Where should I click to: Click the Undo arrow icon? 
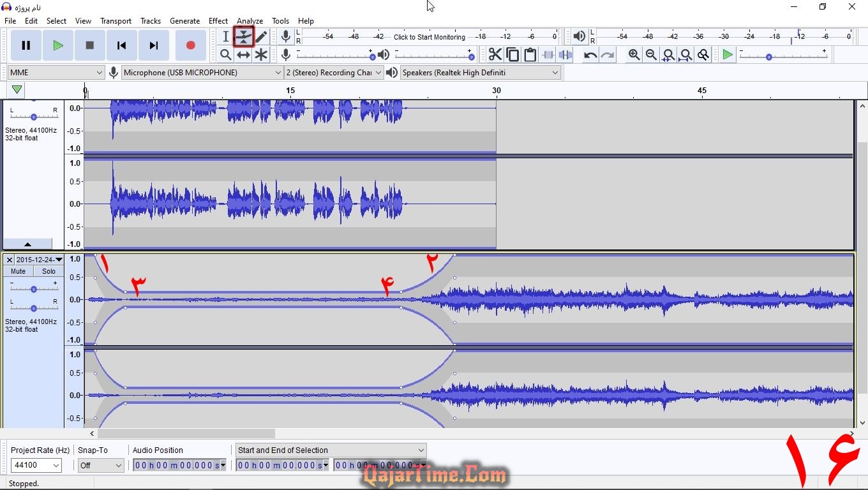tap(590, 55)
